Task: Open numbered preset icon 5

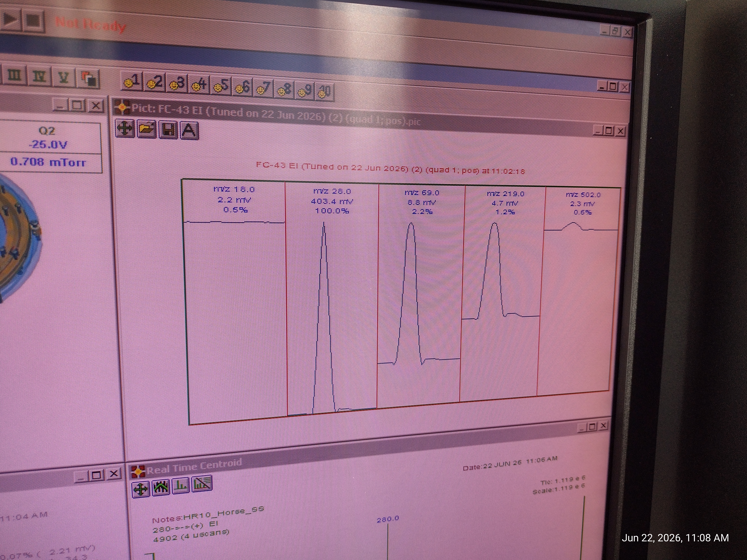Action: pos(221,86)
